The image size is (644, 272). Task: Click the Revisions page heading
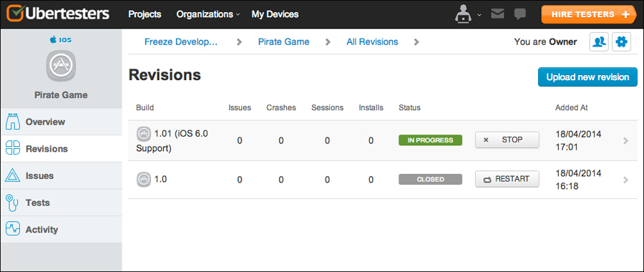coord(165,74)
